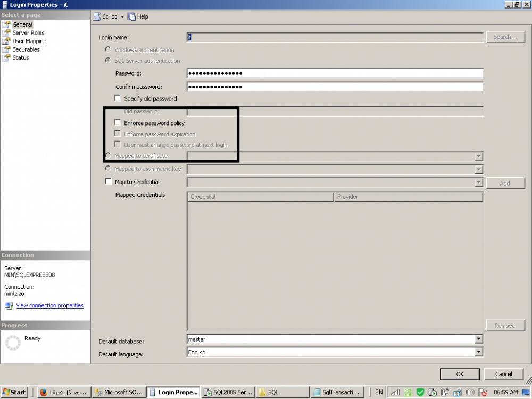Select SQL Server authentication radio button
The image size is (532, 399).
pyautogui.click(x=108, y=61)
